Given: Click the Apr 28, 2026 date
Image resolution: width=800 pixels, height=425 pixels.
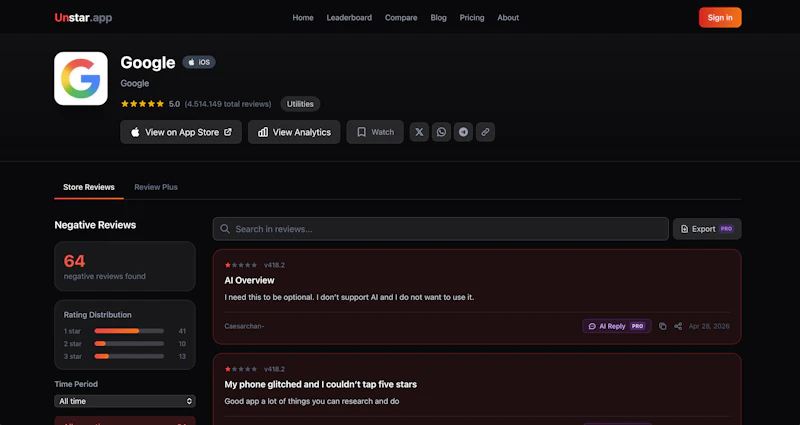Looking at the screenshot, I should pos(709,326).
